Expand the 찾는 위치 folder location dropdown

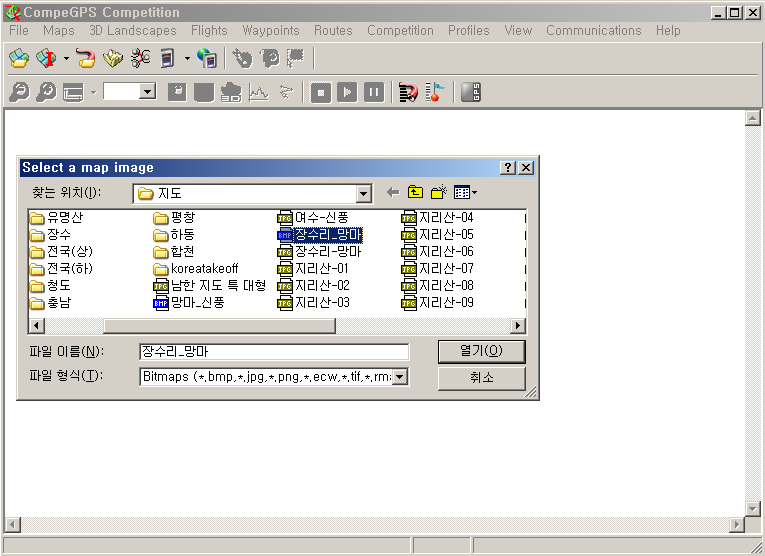coord(363,194)
